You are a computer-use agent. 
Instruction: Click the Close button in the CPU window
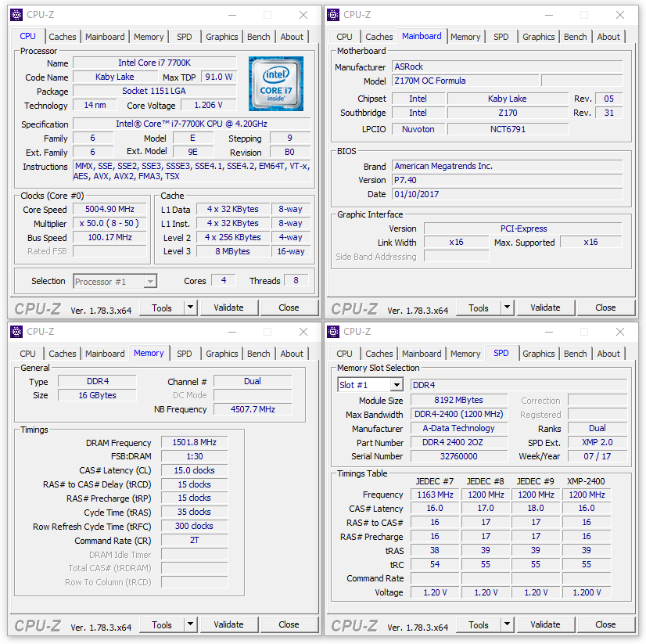tap(289, 308)
